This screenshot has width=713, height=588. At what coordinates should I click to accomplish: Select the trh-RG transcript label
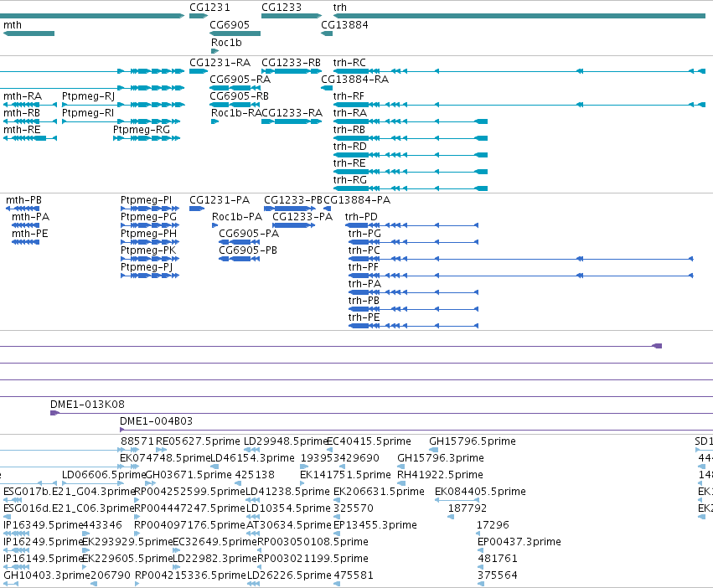(349, 180)
